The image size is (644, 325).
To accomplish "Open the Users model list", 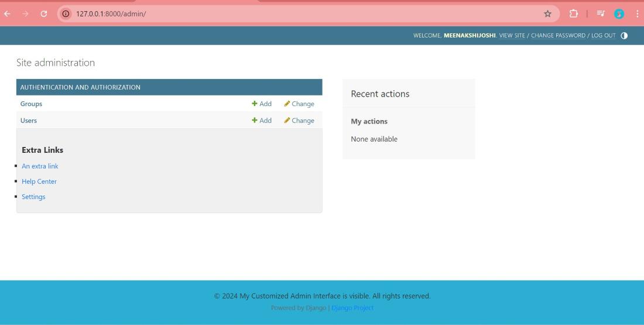I will coord(29,121).
